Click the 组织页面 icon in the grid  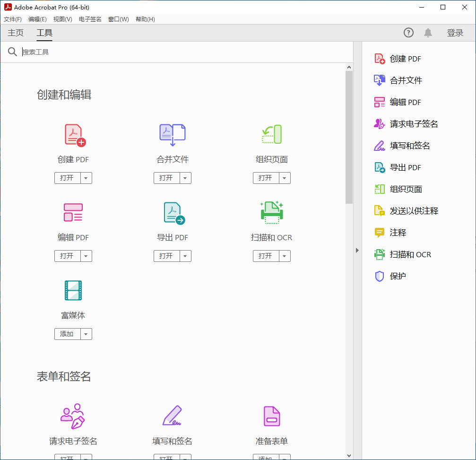[272, 134]
